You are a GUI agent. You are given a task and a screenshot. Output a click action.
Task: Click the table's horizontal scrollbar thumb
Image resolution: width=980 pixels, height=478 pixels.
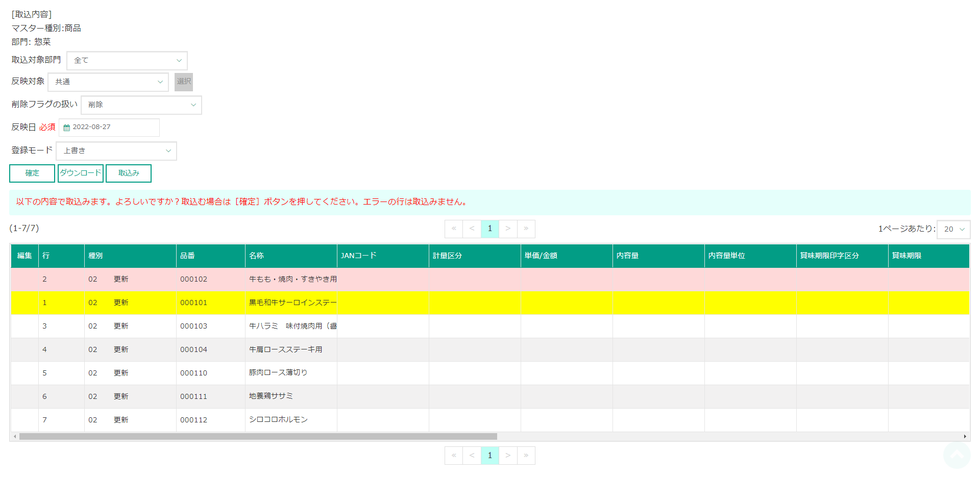click(x=258, y=437)
